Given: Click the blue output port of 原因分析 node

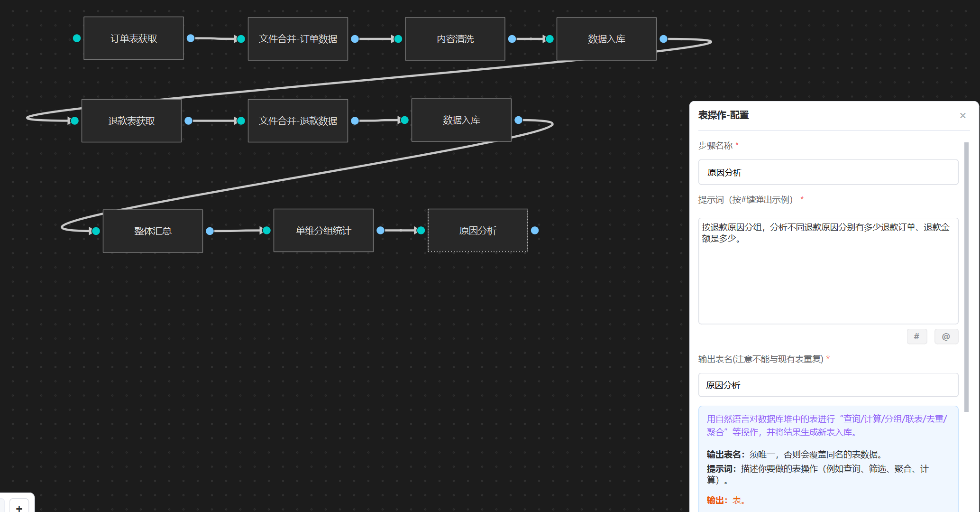Looking at the screenshot, I should (x=535, y=231).
